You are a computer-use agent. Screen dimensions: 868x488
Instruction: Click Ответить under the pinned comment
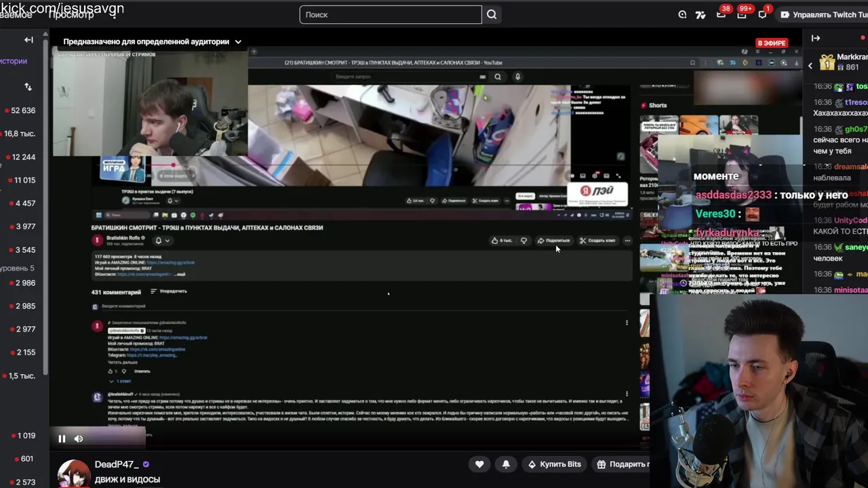[142, 371]
